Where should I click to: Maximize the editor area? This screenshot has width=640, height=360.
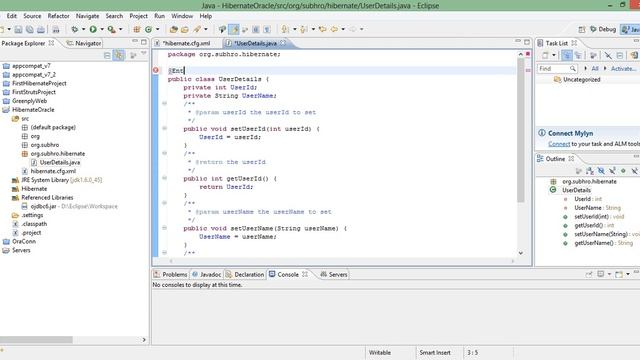click(527, 42)
